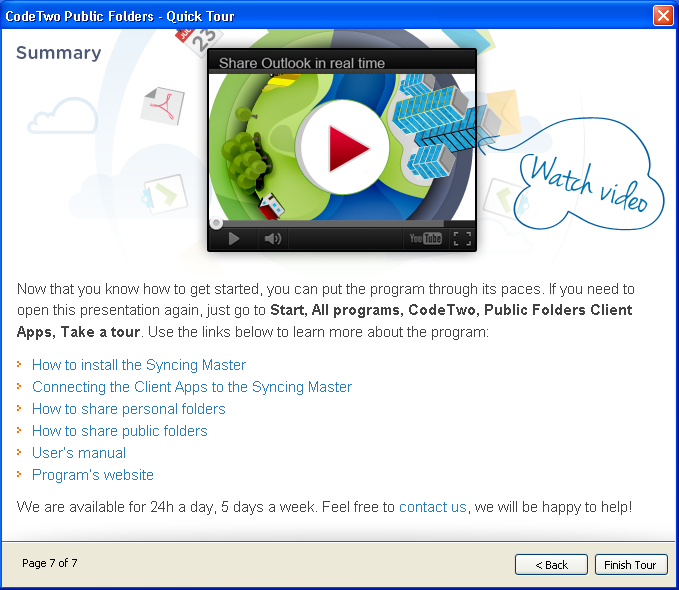Screen dimensions: 679x590
Task: Click the video progress bar handle
Action: [x=216, y=223]
